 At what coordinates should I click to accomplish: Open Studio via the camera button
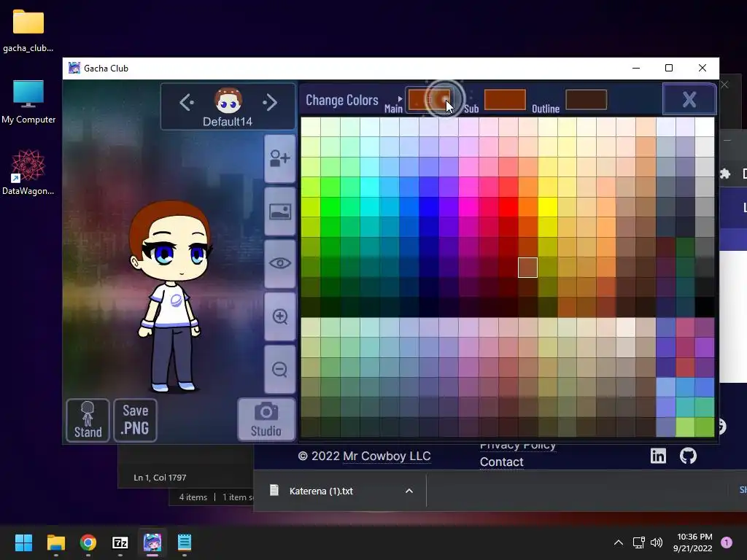[266, 419]
